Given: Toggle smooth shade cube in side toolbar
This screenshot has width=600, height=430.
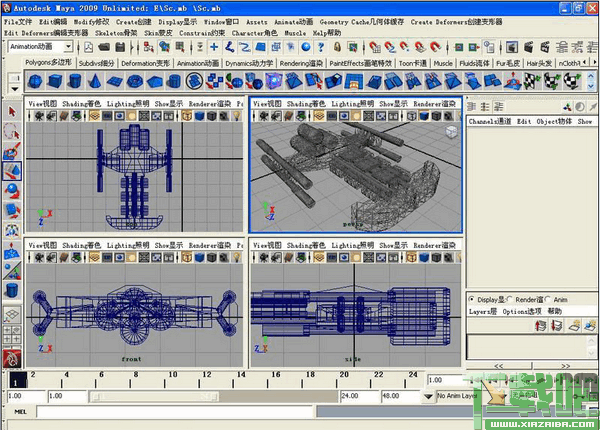Looking at the screenshot, I should point(424,257).
